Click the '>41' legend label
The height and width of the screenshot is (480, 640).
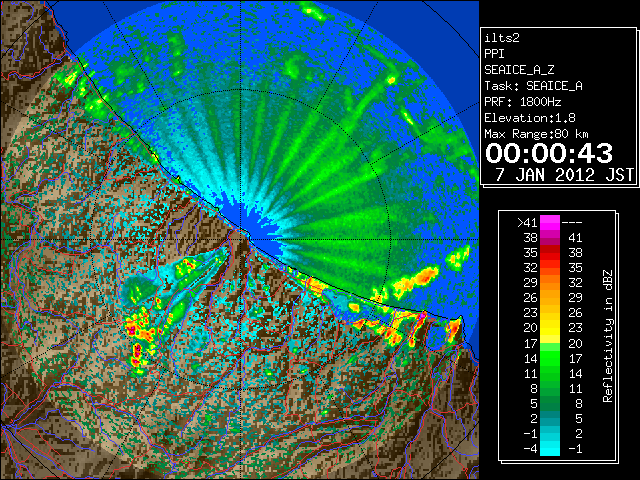[527, 223]
